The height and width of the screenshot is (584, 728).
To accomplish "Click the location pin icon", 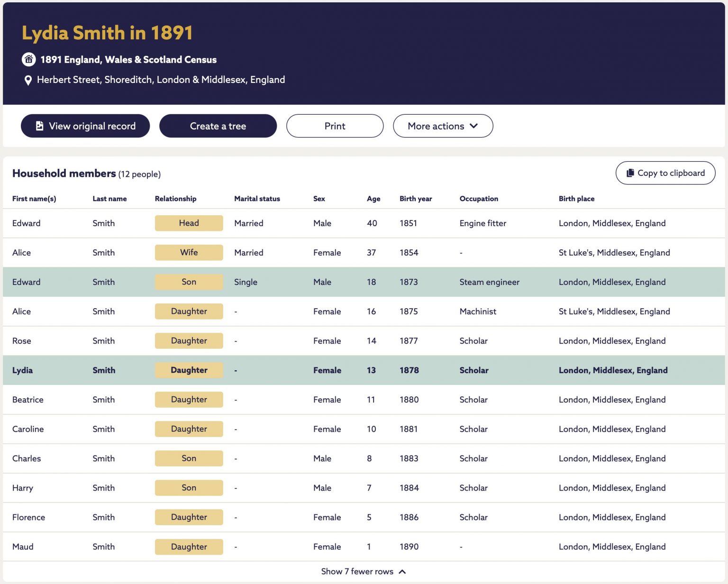I will (x=28, y=80).
